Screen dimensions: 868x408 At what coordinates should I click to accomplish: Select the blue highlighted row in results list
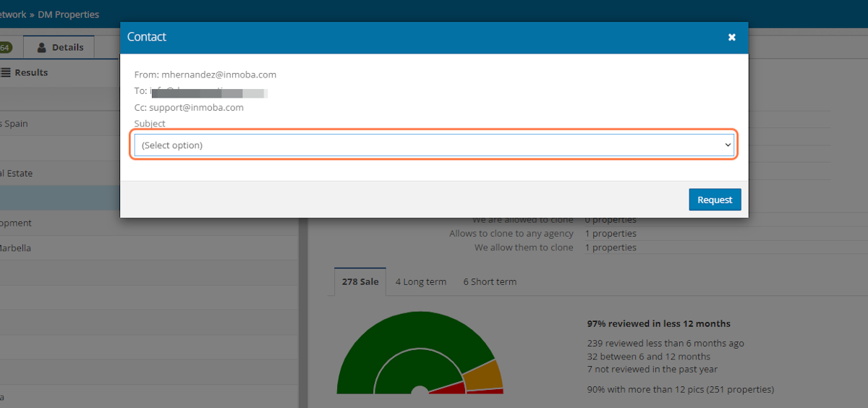[58, 198]
